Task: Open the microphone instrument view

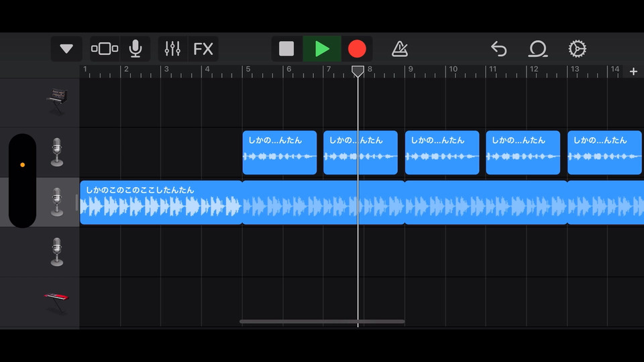Action: 135,49
